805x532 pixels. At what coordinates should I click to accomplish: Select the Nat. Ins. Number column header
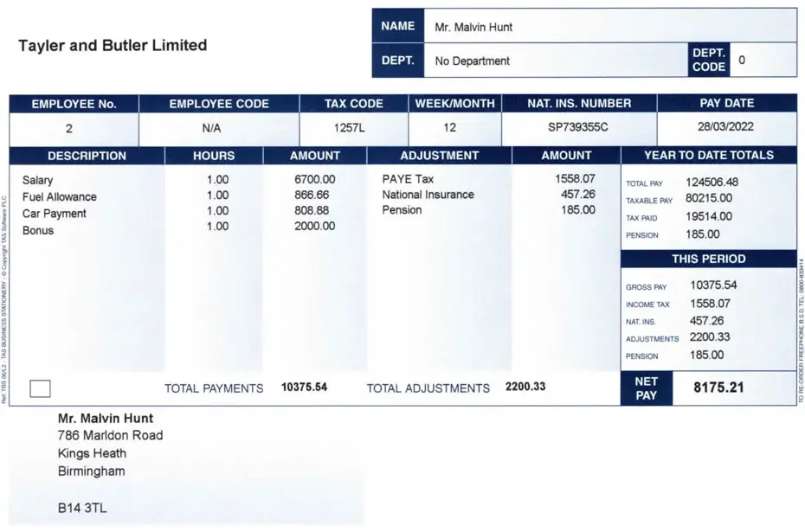point(579,103)
